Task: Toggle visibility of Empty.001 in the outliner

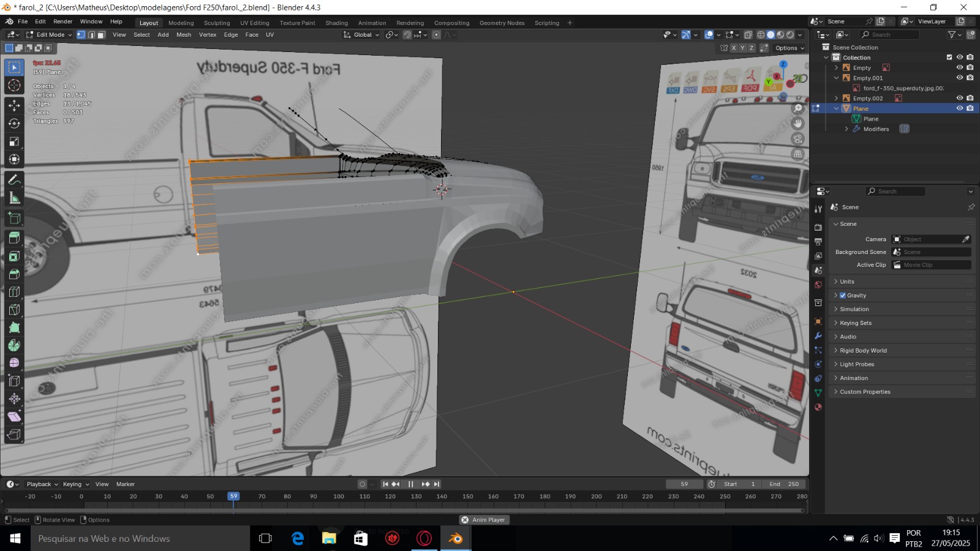Action: [x=960, y=78]
